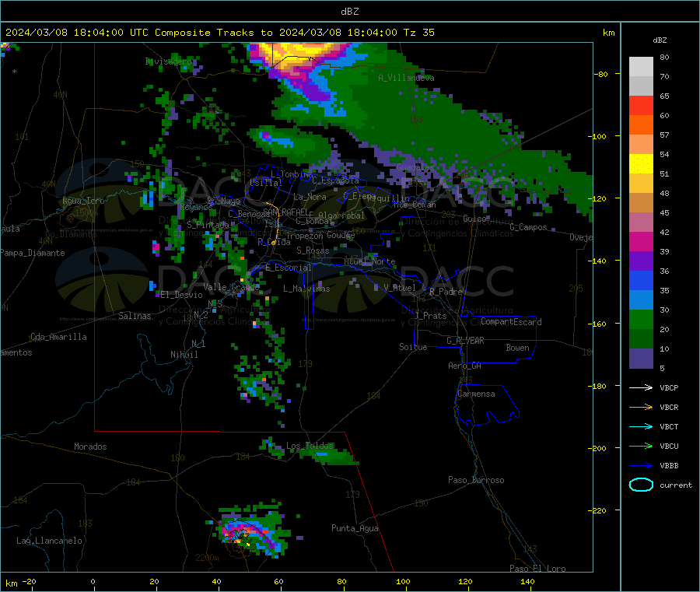Select the purple 5 dBZ color swatch

click(x=641, y=359)
